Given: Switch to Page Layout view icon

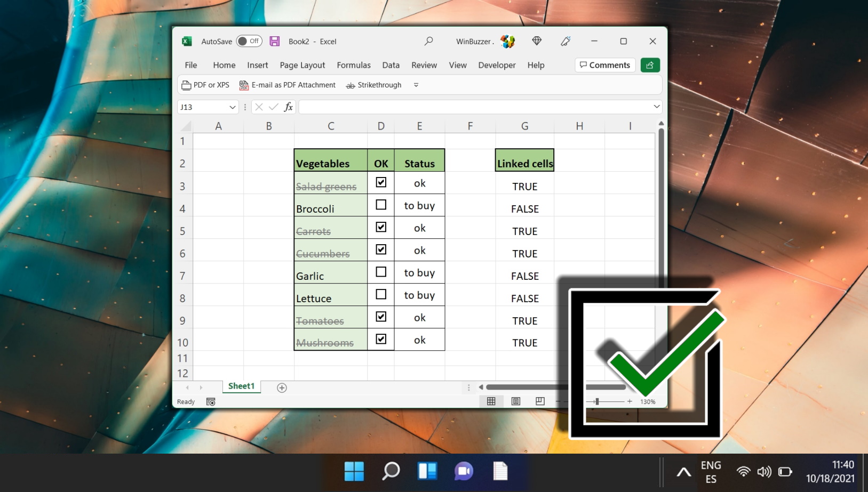Looking at the screenshot, I should pyautogui.click(x=515, y=401).
